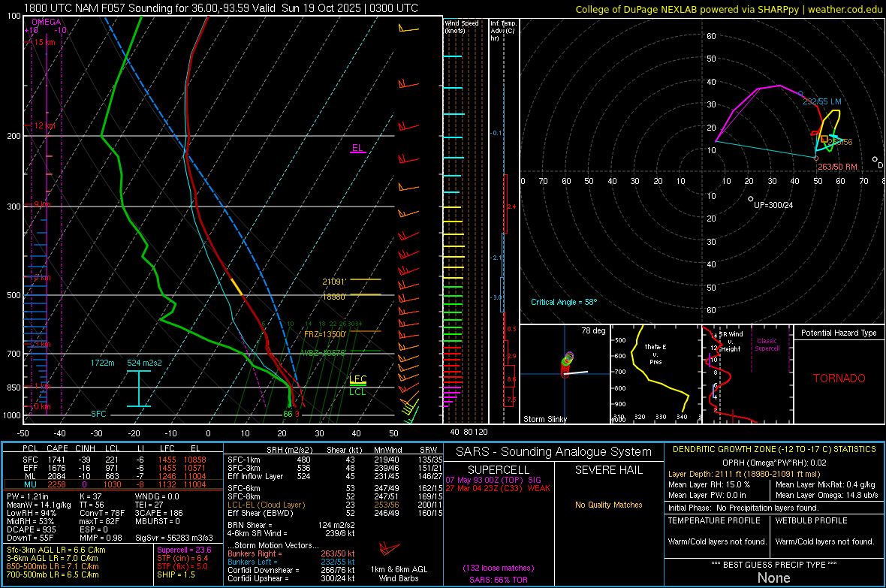Select the ML parcel row
The height and width of the screenshot is (588, 886).
coord(113,476)
